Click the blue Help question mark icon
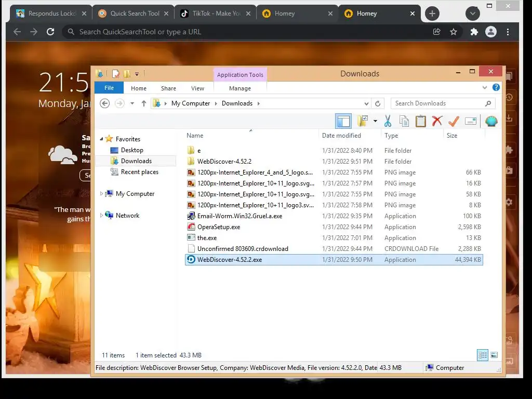The height and width of the screenshot is (399, 532). coord(496,87)
